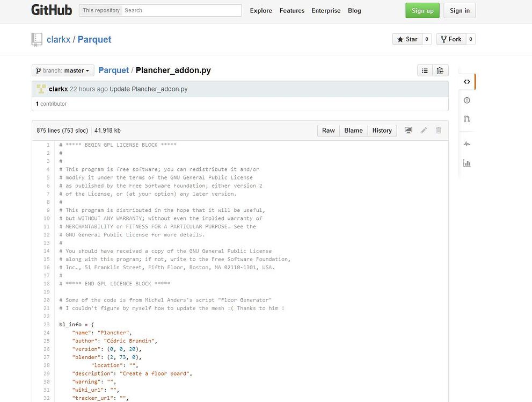The height and width of the screenshot is (402, 532).
Task: Click 22 hours ago timestamp
Action: pos(89,89)
